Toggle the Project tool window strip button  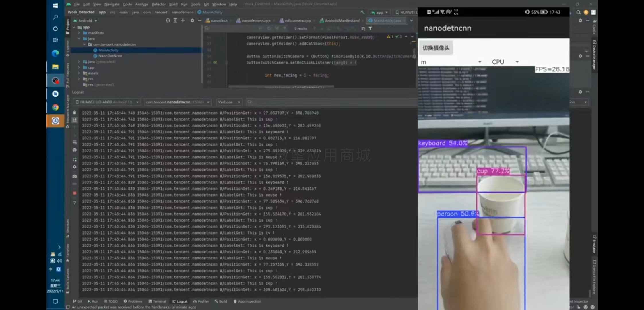(68, 27)
